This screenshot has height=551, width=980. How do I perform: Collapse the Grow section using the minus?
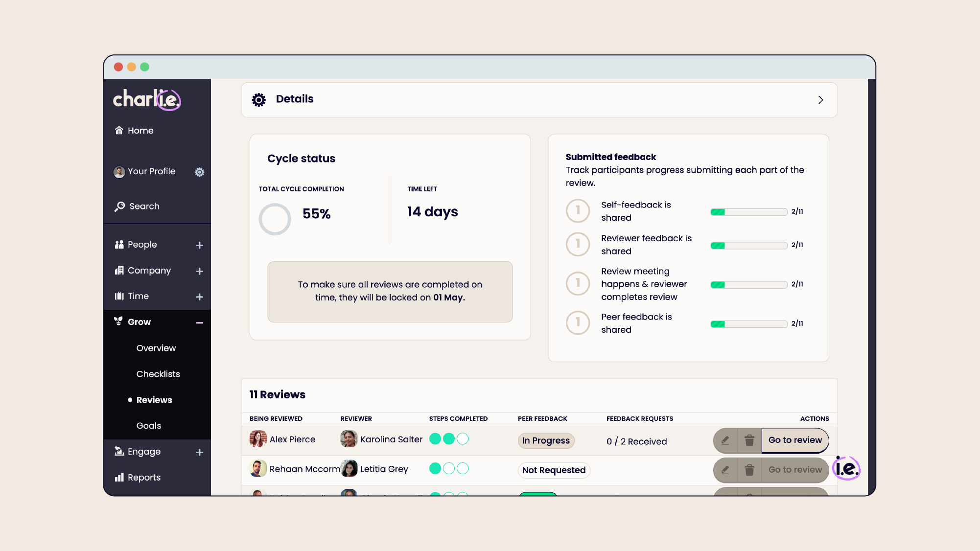coord(200,322)
